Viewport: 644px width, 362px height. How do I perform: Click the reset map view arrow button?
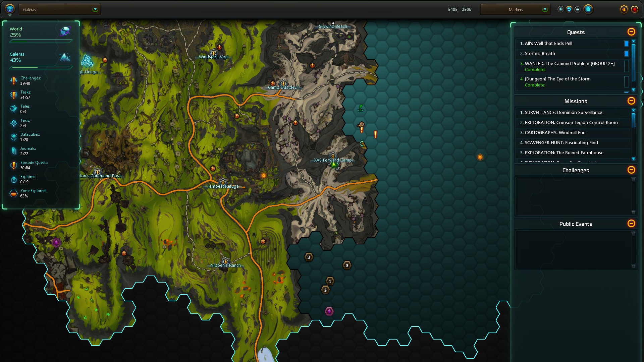pyautogui.click(x=569, y=9)
